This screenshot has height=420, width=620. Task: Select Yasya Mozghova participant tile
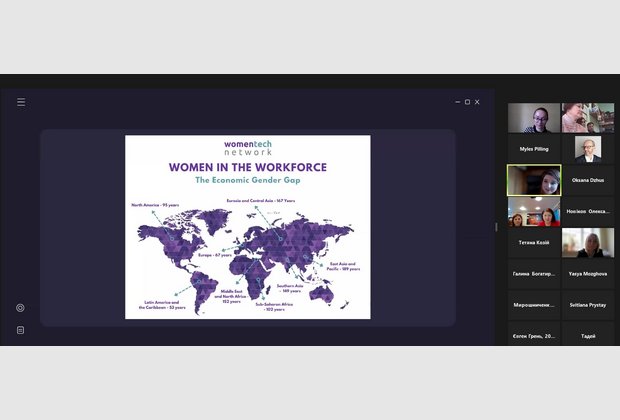[x=587, y=272]
